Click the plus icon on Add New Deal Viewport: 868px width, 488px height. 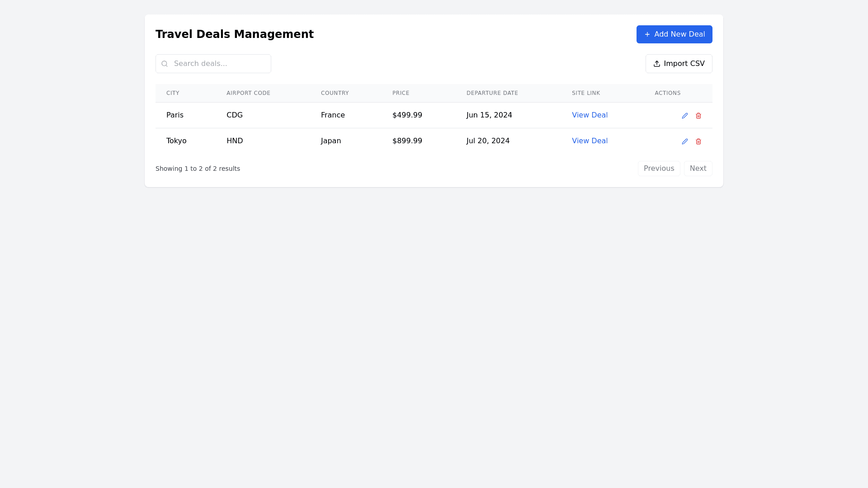click(647, 34)
